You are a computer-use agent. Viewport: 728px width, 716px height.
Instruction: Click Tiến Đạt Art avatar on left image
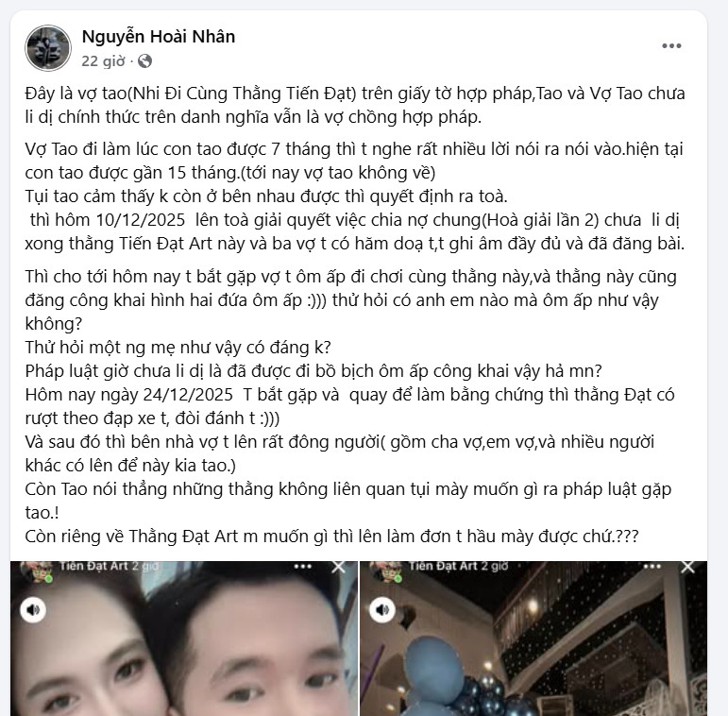click(x=39, y=571)
